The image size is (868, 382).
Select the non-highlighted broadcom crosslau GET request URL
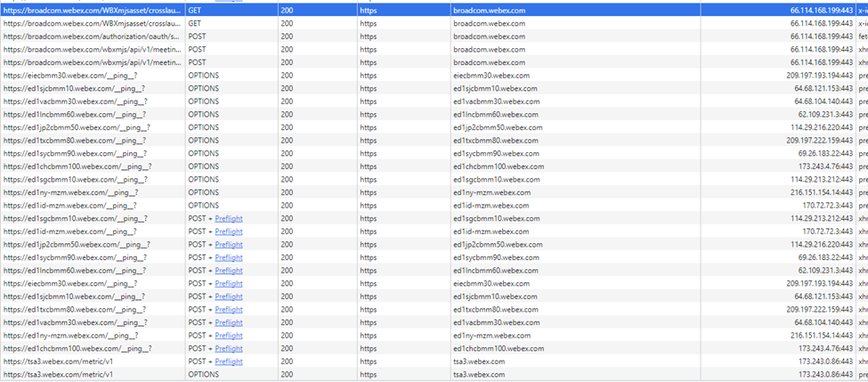92,24
